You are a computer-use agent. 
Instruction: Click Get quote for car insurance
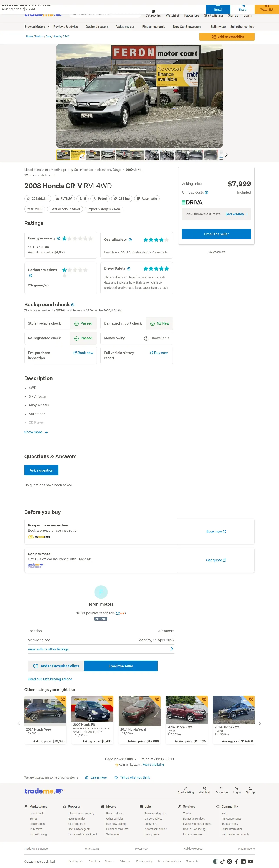tap(216, 560)
